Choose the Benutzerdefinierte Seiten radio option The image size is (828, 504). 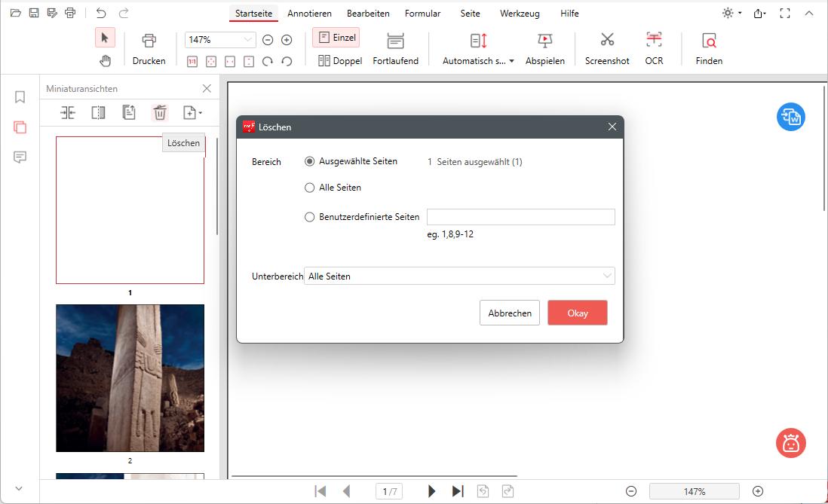coord(310,217)
